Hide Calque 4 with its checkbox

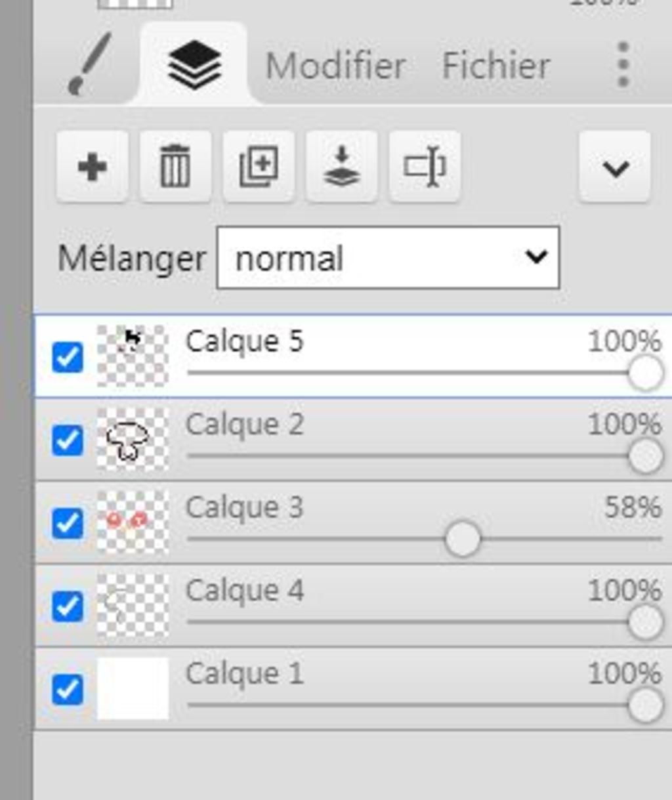click(x=68, y=606)
